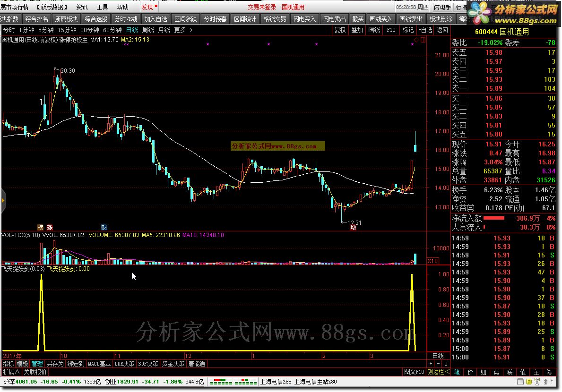Click the 增 marker near the 12.21 low

pyautogui.click(x=354, y=227)
